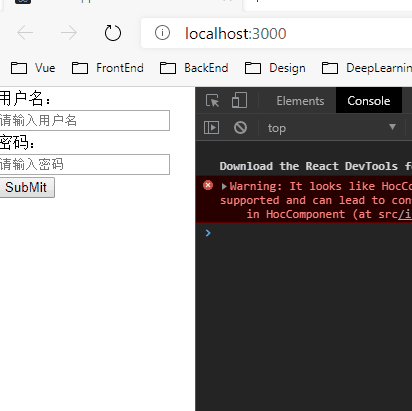The height and width of the screenshot is (411, 412).
Task: Click the browser back arrow
Action: tap(25, 33)
